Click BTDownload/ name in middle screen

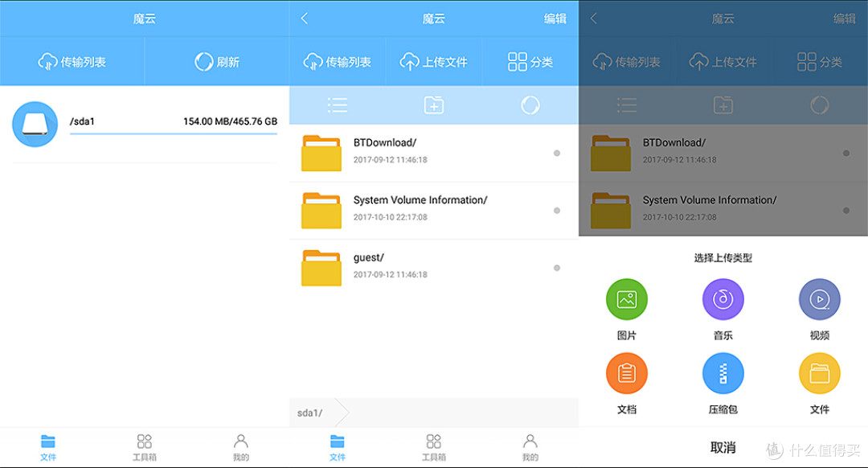tap(385, 142)
